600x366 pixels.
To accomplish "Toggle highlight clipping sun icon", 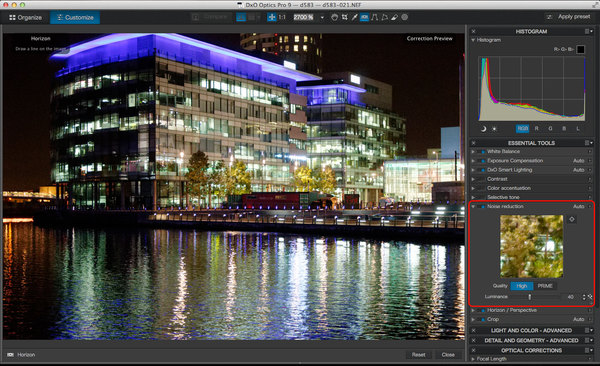I will tap(494, 129).
